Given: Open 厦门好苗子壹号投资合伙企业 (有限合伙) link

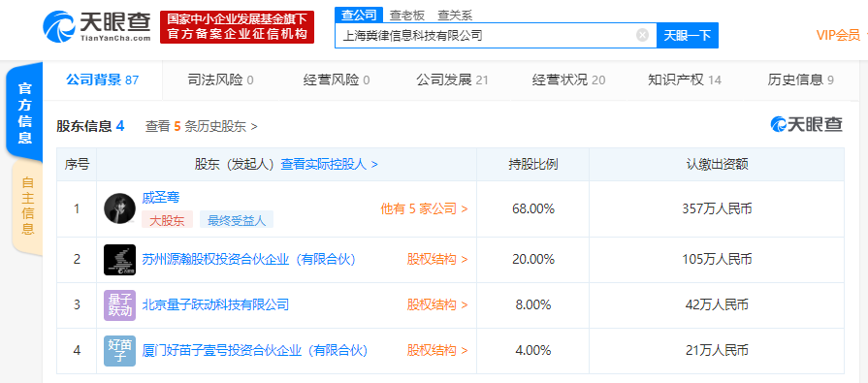Looking at the screenshot, I should pos(255,350).
